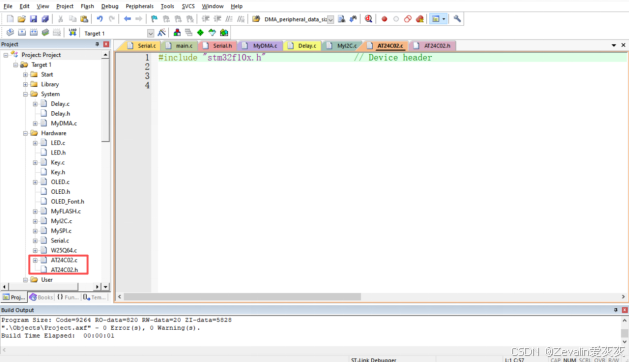Click the Paste clipboard icon
The width and height of the screenshot is (630, 363).
(84, 19)
